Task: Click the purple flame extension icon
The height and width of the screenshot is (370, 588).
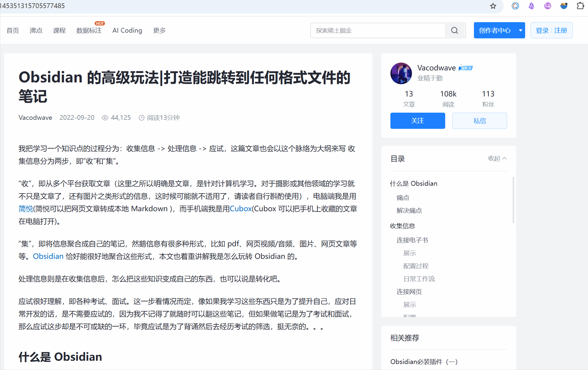Action: coord(531,6)
